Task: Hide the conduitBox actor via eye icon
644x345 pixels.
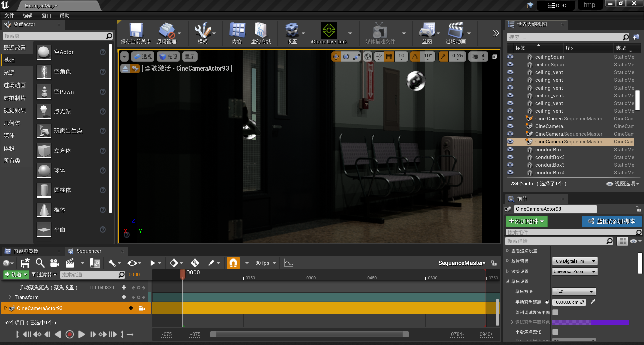Action: [511, 150]
